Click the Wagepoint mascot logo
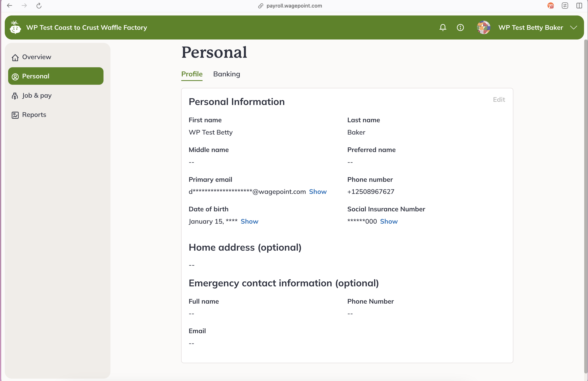This screenshot has width=588, height=381. point(15,27)
